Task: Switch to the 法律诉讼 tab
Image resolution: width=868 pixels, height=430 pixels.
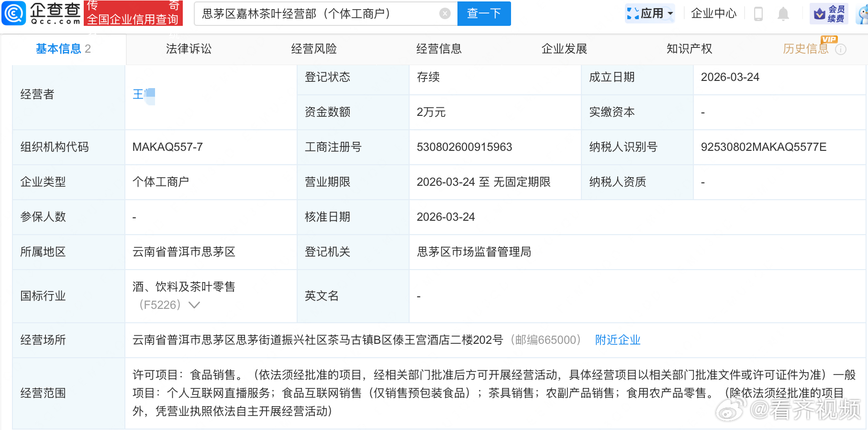Action: click(189, 49)
